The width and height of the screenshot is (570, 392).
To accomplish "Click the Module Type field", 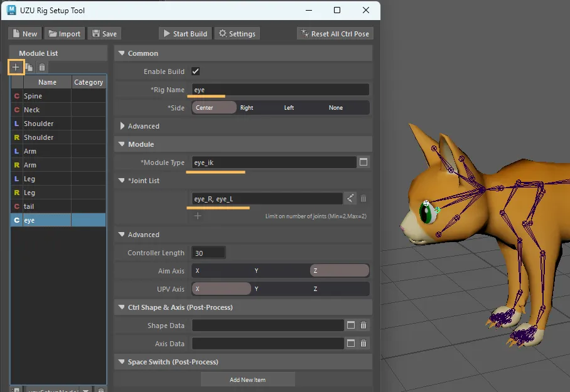I will point(274,162).
